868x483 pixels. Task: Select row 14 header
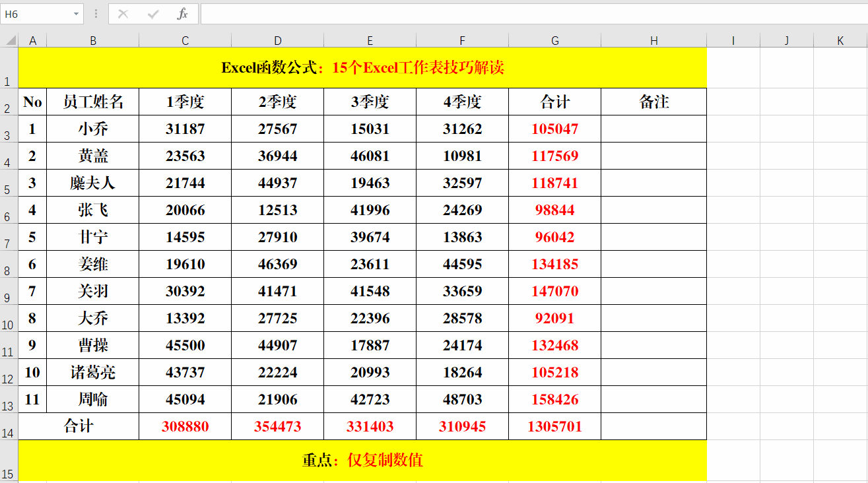click(9, 427)
